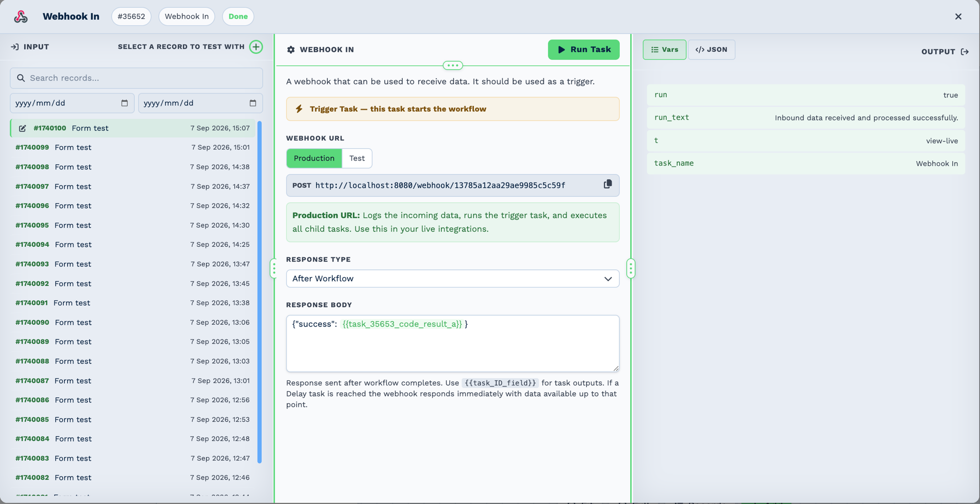Click edit icon on record #1740100
Image resolution: width=980 pixels, height=504 pixels.
[x=23, y=128]
